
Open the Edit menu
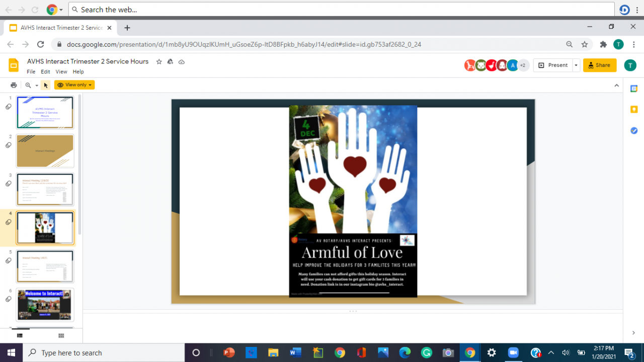[x=45, y=72]
